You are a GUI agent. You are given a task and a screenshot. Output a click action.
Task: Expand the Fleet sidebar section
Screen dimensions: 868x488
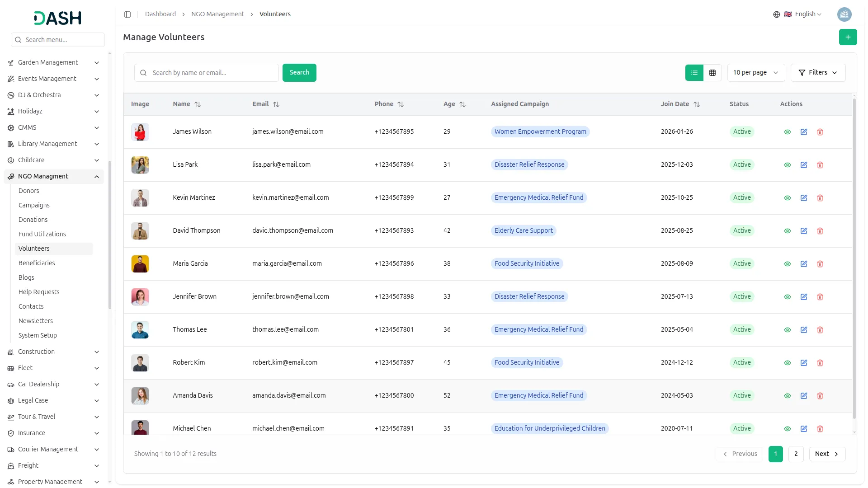[54, 368]
